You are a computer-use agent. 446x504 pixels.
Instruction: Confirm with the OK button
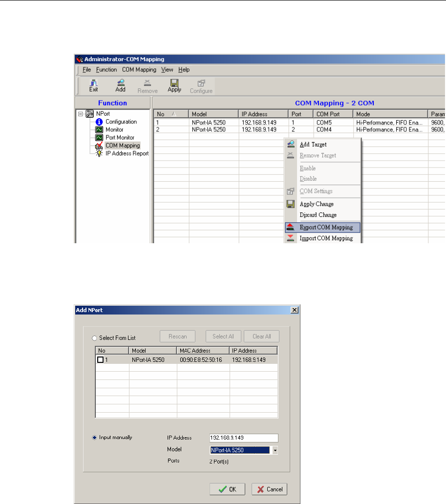[x=227, y=489]
